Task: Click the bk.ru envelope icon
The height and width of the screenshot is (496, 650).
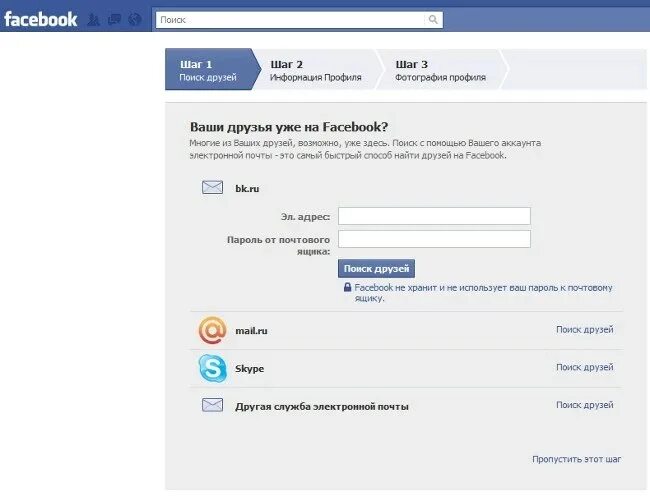Action: click(212, 187)
